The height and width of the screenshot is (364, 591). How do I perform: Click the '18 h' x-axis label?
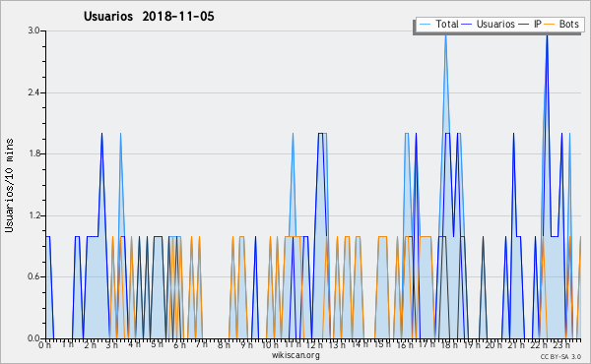(x=449, y=344)
